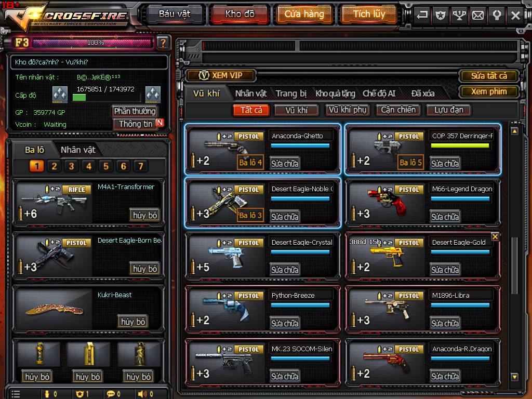Select the M4A1-Transformer rifle thumbnail

[x=54, y=203]
